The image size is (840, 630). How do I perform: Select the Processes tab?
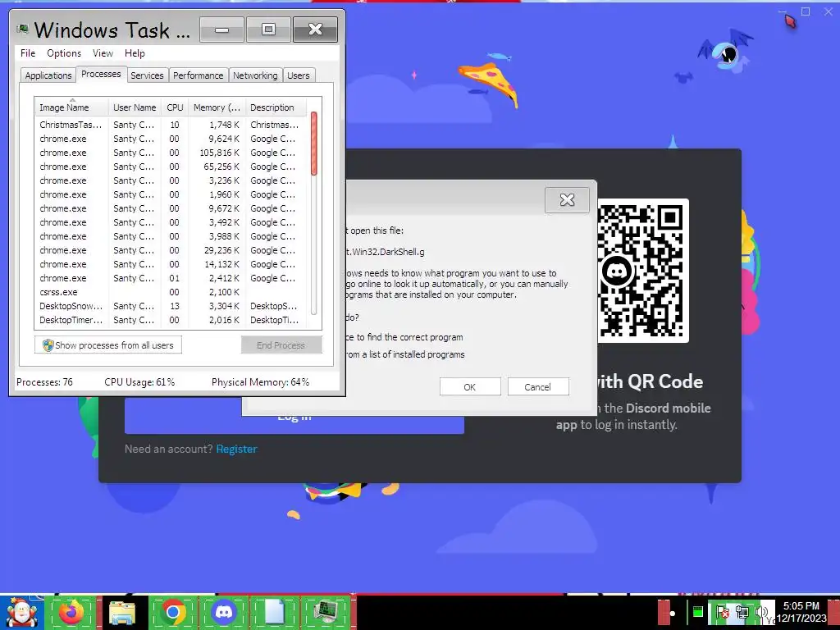click(101, 74)
